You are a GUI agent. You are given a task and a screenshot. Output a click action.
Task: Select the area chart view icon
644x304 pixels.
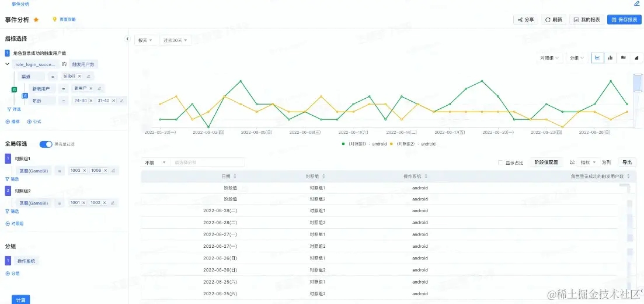[x=636, y=58]
